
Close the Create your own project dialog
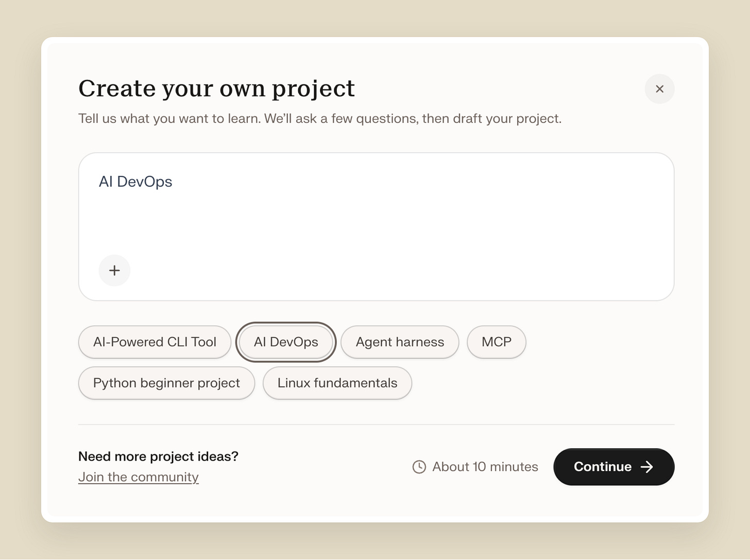pyautogui.click(x=659, y=89)
